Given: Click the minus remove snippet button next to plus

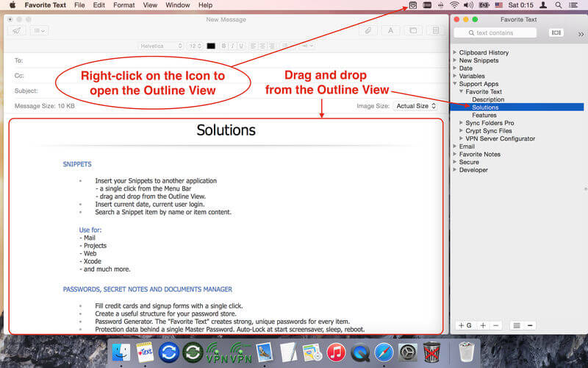Looking at the screenshot, I should coord(495,325).
